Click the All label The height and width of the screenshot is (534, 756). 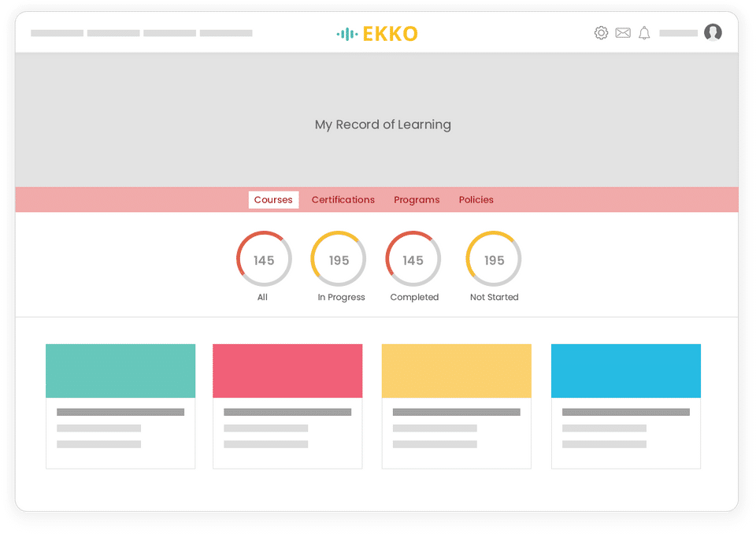click(x=262, y=297)
